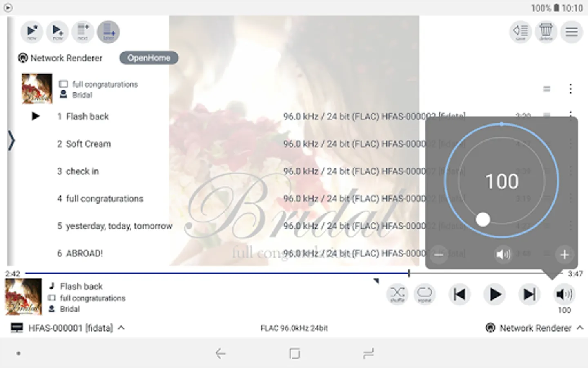Image resolution: width=588 pixels, height=368 pixels.
Task: Select track 2 Soft Cream
Action: click(x=84, y=144)
